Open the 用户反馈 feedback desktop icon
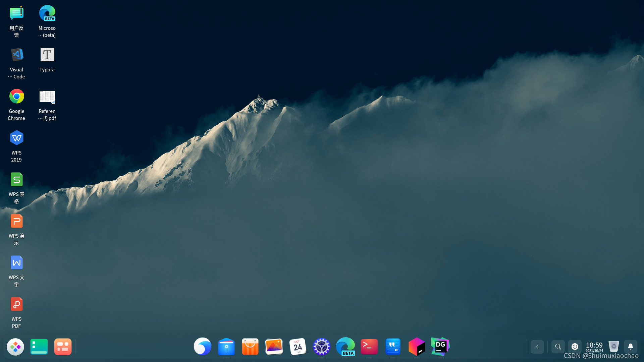The width and height of the screenshot is (644, 362). click(x=16, y=21)
